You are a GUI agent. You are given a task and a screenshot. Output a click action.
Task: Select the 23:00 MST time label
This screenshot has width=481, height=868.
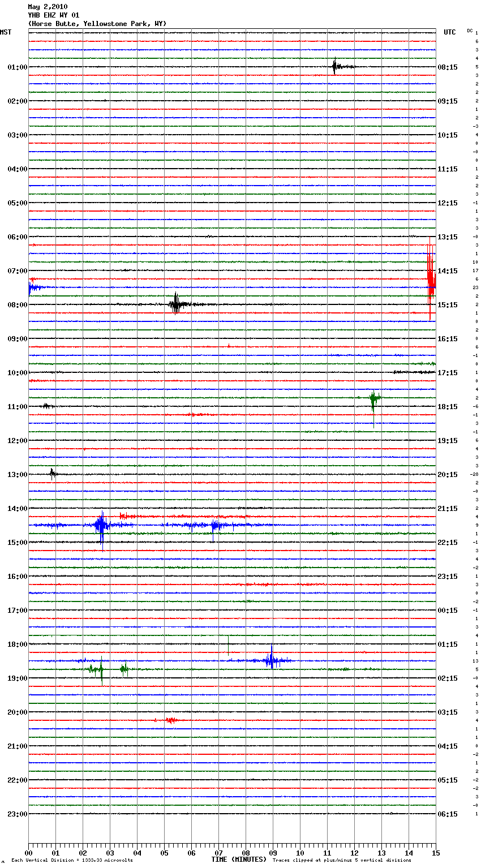[17, 814]
